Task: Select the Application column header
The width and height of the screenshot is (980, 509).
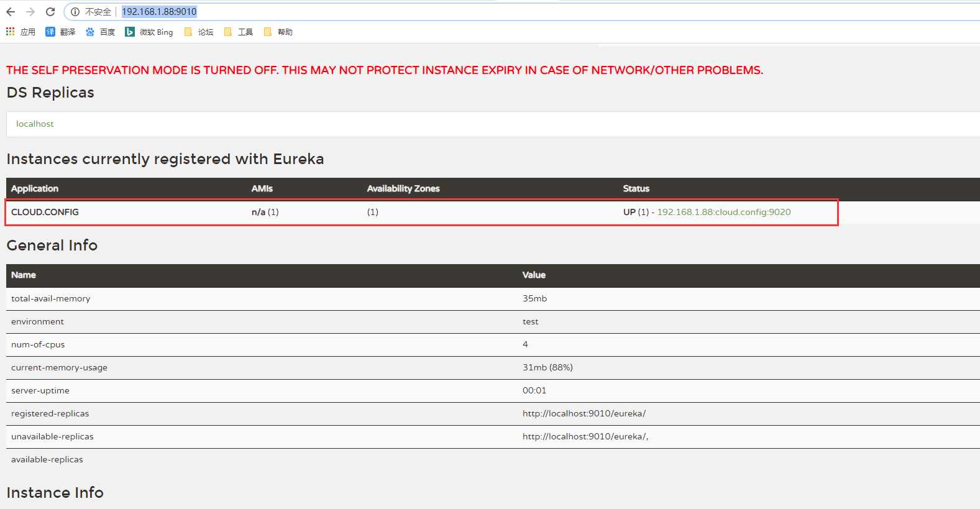Action: tap(35, 188)
